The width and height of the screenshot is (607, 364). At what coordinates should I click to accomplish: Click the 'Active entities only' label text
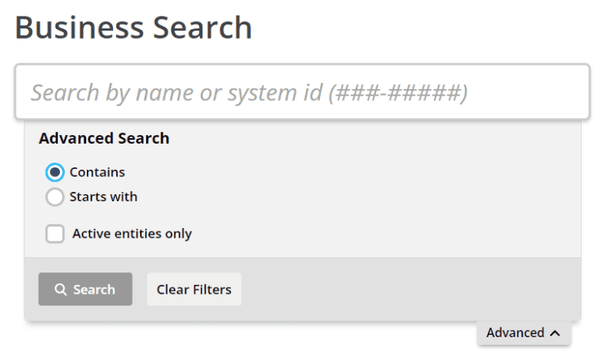tap(132, 234)
